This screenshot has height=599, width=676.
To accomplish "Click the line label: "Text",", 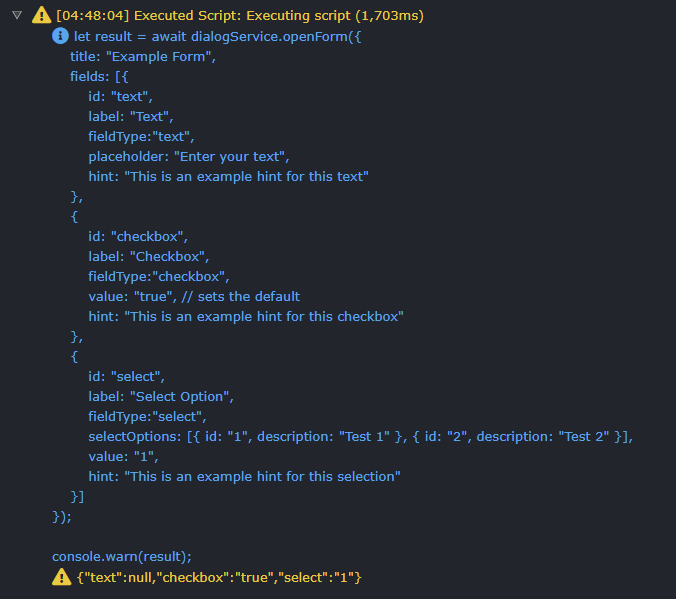I will click(x=131, y=116).
